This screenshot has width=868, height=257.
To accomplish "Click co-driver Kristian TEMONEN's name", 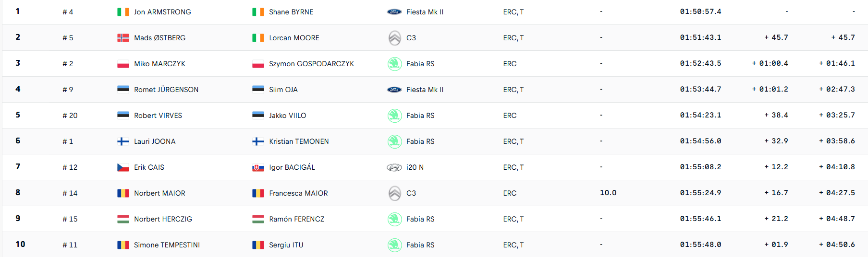I will 299,141.
